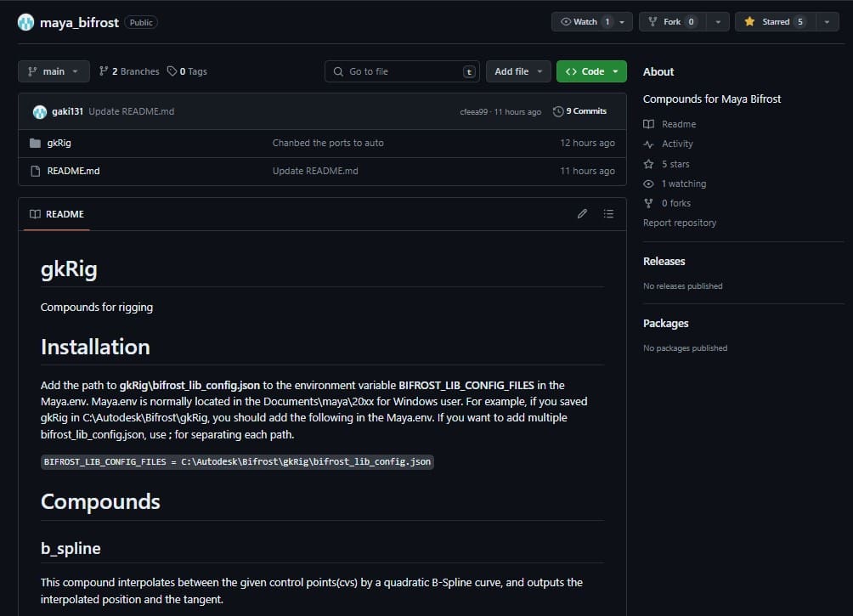
Task: Click the '12 hours ago' timestamp for gkRig
Action: pyautogui.click(x=588, y=143)
